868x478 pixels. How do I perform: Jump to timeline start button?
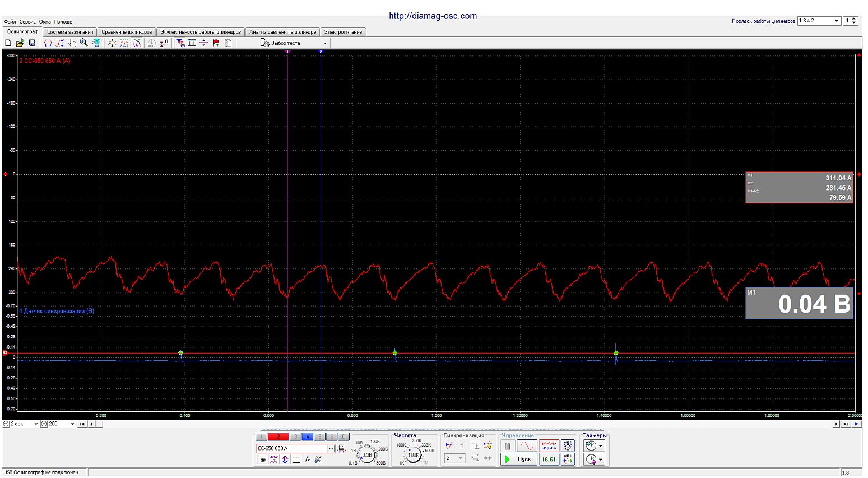click(x=82, y=424)
